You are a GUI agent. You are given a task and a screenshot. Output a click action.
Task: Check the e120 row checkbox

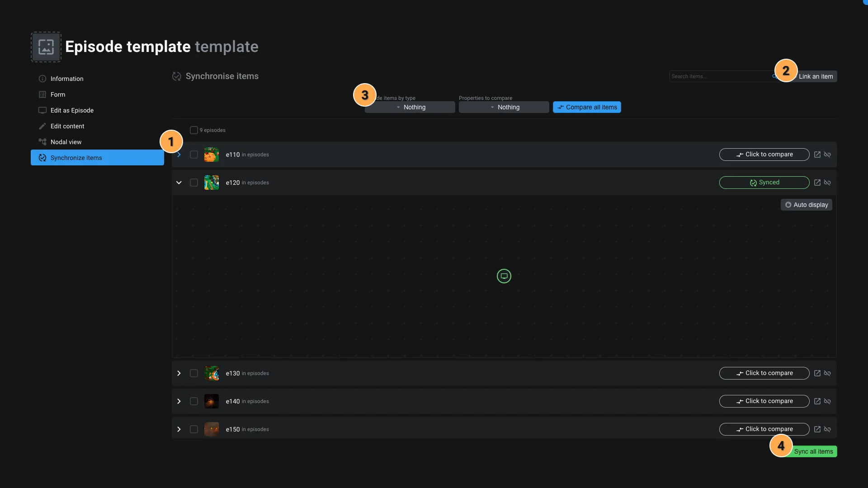pos(194,183)
